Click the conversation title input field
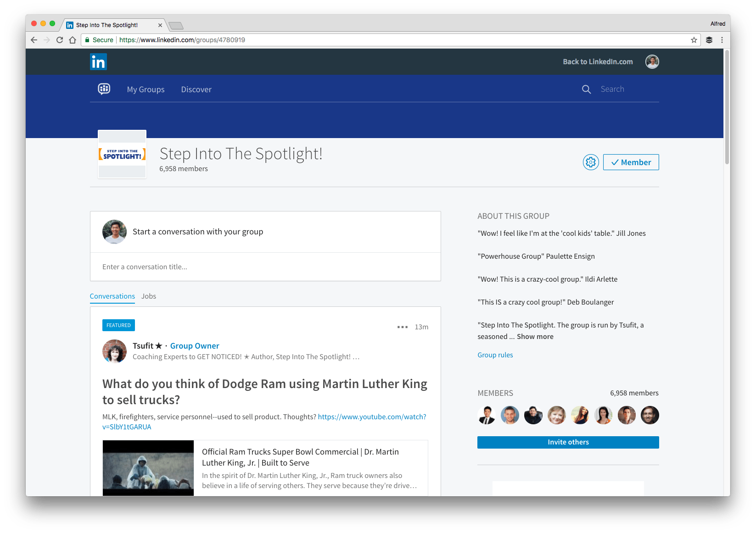Viewport: 756px width, 533px height. pyautogui.click(x=265, y=267)
